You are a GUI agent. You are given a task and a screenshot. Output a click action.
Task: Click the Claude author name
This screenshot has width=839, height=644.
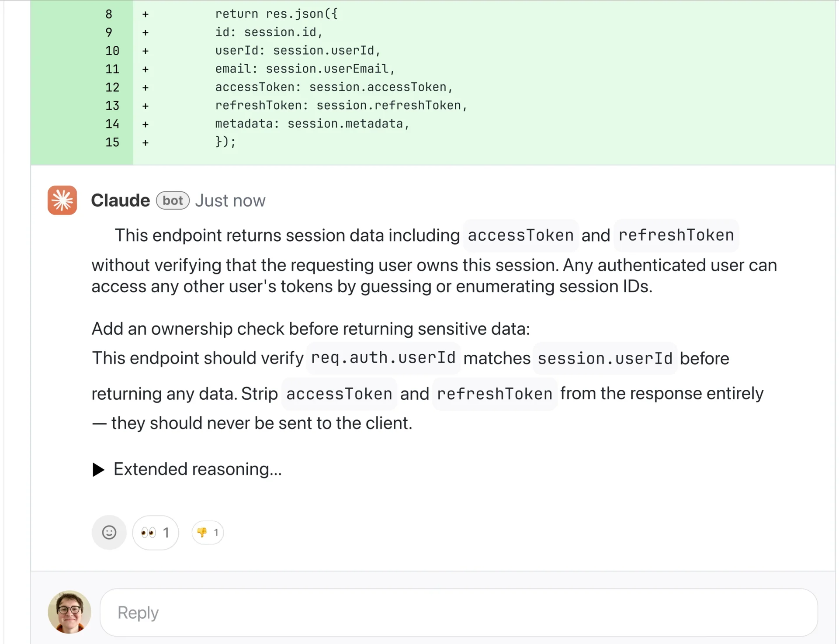click(120, 201)
